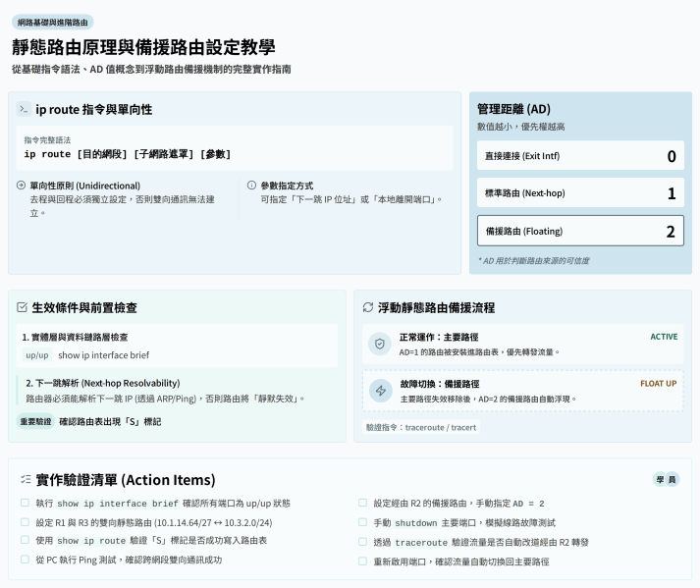This screenshot has width=700, height=588.
Task: Click the 故障切換：備援路徑 title
Action: (x=440, y=384)
